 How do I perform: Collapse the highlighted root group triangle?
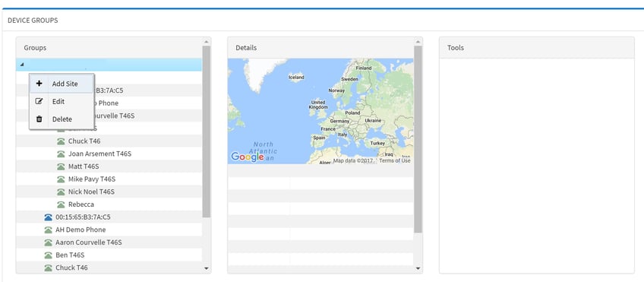(22, 65)
